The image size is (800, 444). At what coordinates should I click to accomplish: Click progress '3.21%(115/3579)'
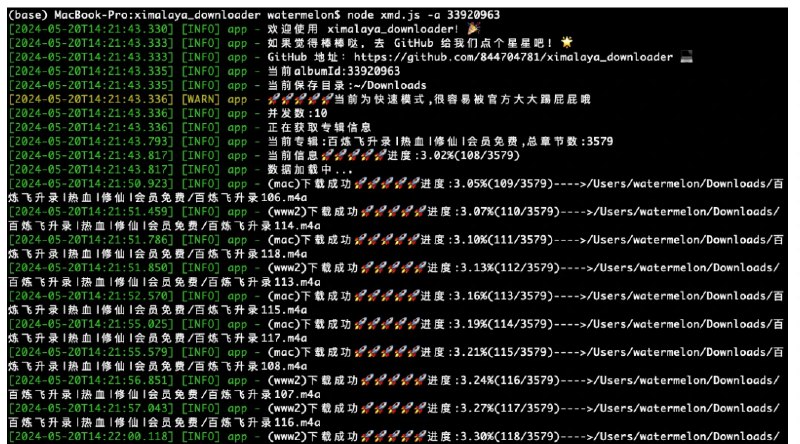click(502, 352)
